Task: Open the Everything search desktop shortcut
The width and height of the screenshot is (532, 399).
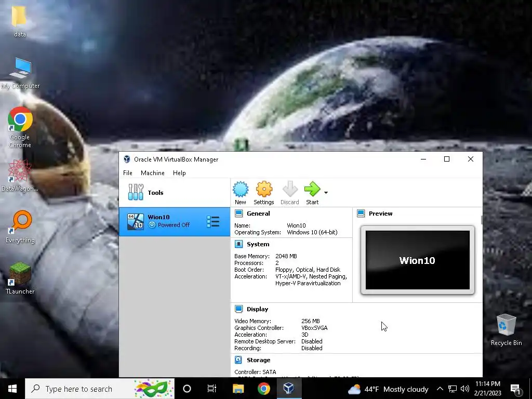Action: (x=20, y=227)
